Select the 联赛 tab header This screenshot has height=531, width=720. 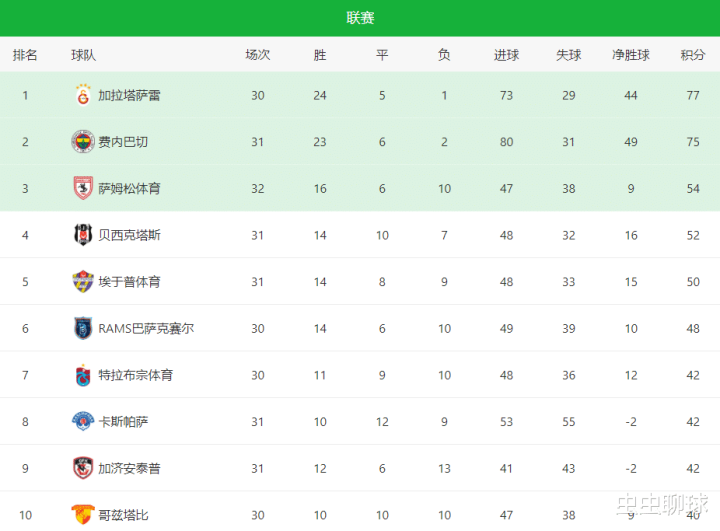tap(360, 18)
